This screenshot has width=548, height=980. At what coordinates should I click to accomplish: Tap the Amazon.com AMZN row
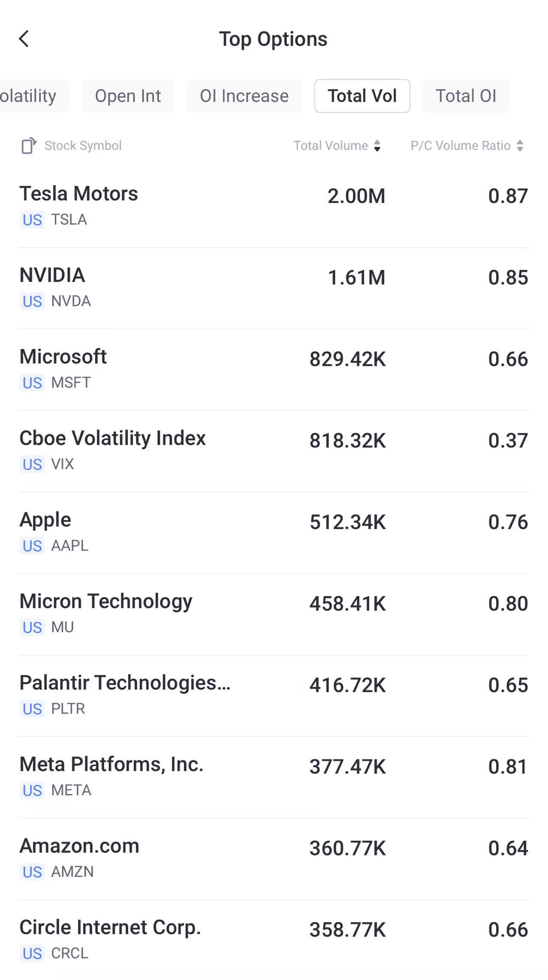point(274,858)
